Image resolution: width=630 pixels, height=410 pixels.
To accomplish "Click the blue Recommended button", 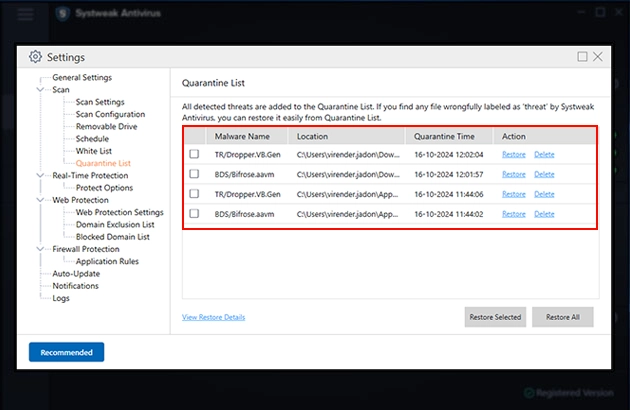I will (66, 352).
